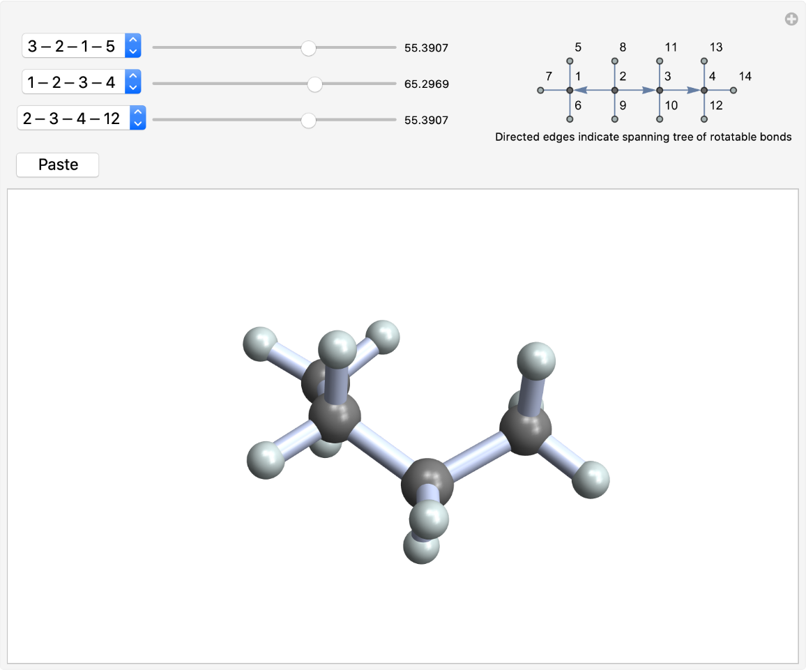Pick the leftmost node 7 in the graph

click(540, 91)
